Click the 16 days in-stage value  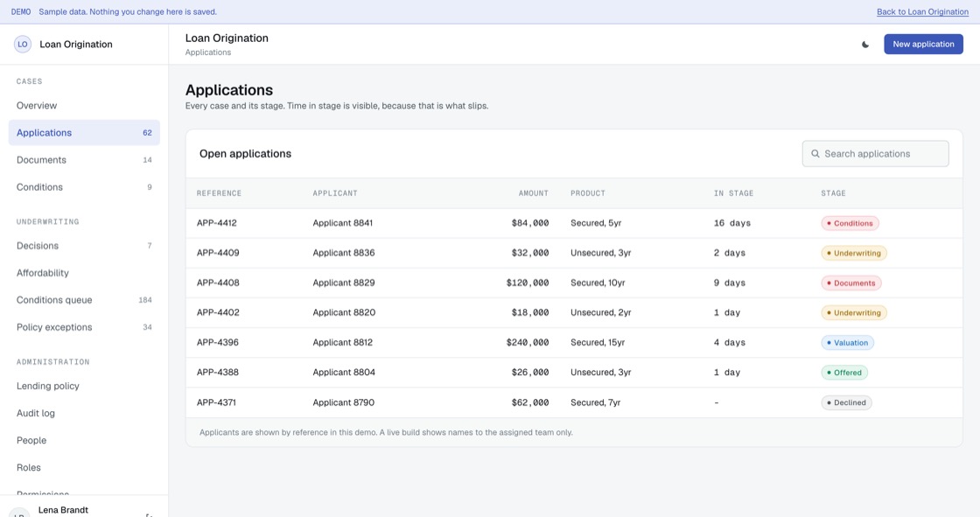(731, 223)
